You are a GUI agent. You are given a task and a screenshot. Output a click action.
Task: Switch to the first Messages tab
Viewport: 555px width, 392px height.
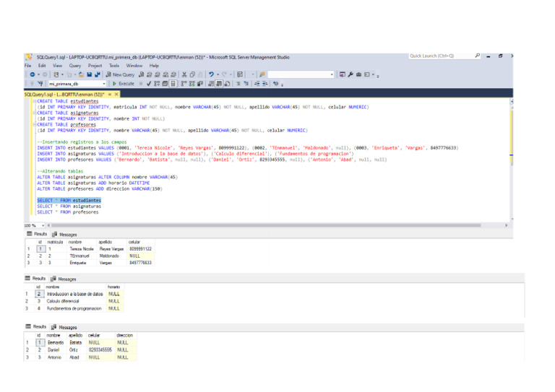[x=67, y=235]
